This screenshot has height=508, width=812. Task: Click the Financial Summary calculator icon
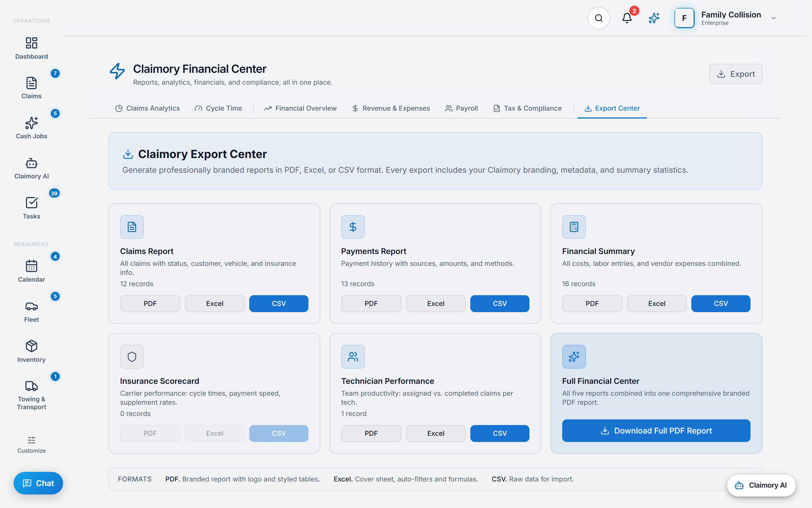[x=574, y=227]
